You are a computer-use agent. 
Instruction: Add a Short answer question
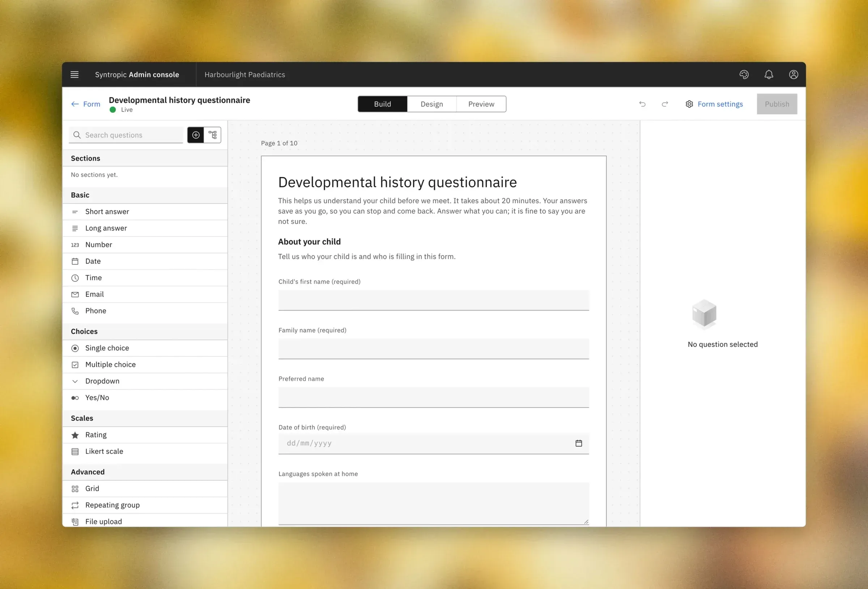coord(145,212)
